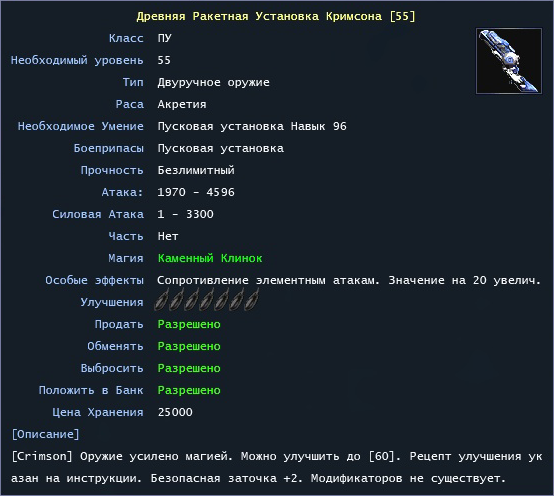The image size is (554, 496).
Task: Click the sixth upgrade slot icon
Action: point(236,300)
